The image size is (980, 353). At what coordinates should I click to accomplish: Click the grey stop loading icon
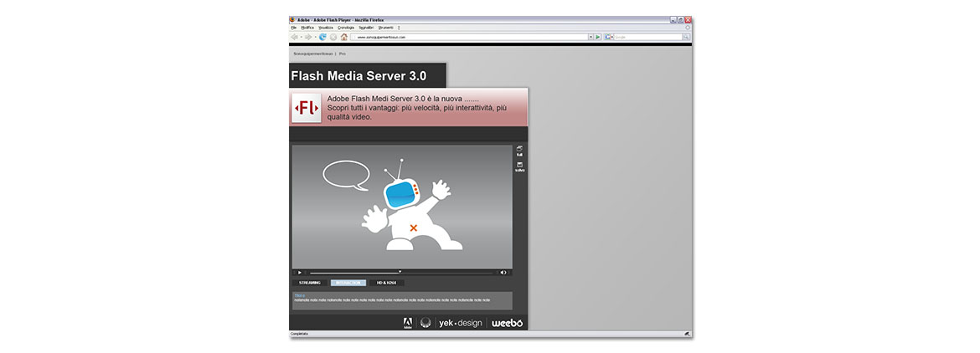333,38
